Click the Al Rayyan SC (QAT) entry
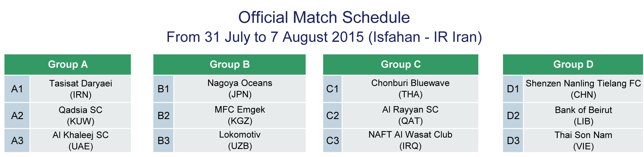644x157 pixels. click(410, 115)
